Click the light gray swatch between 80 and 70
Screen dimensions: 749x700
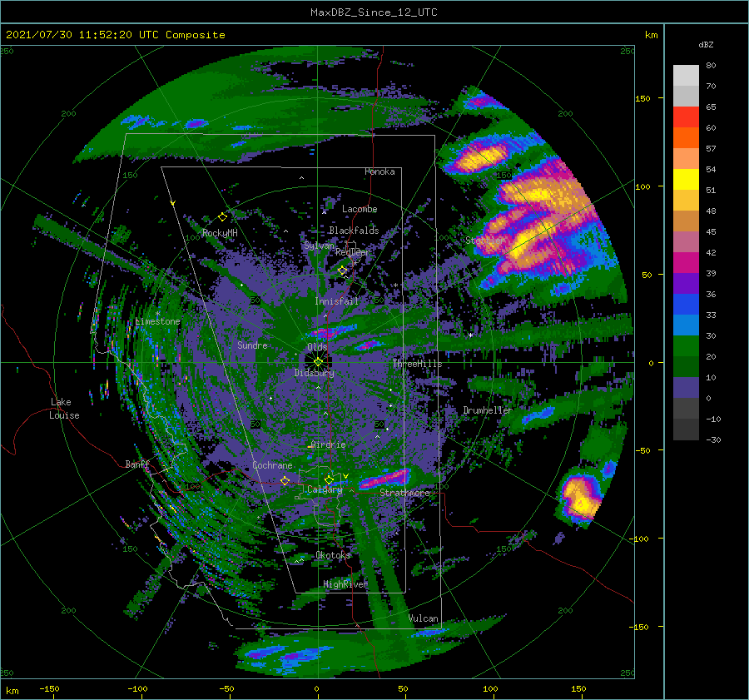(686, 76)
